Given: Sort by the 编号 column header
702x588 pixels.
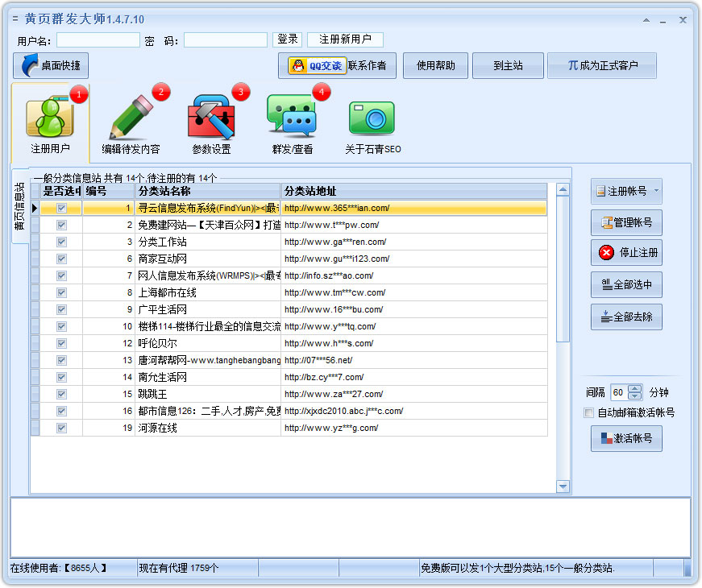Looking at the screenshot, I should [109, 191].
